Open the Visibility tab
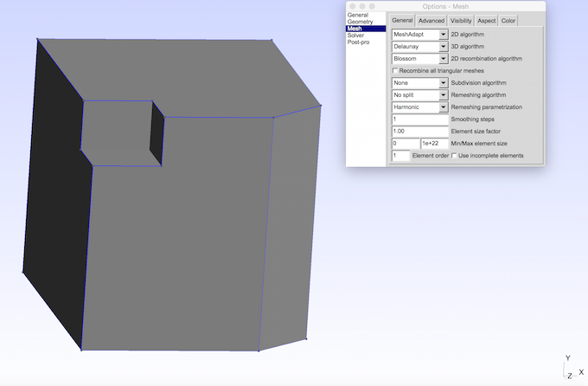 (x=461, y=20)
